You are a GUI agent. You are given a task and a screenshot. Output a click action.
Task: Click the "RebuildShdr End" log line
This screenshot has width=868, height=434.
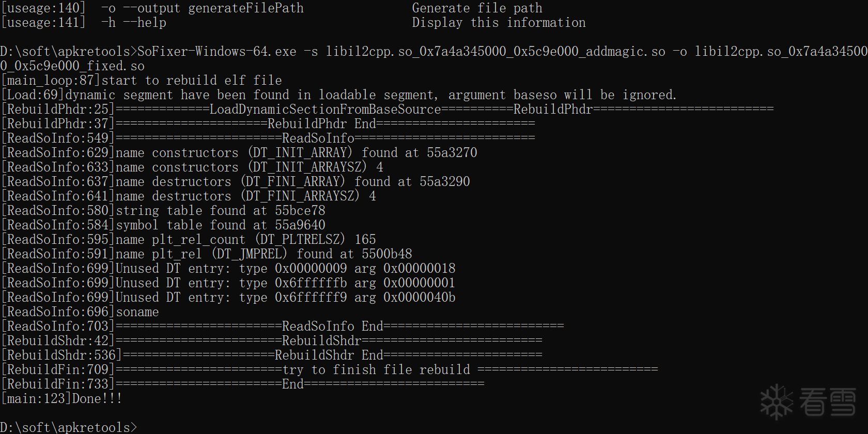[329, 355]
